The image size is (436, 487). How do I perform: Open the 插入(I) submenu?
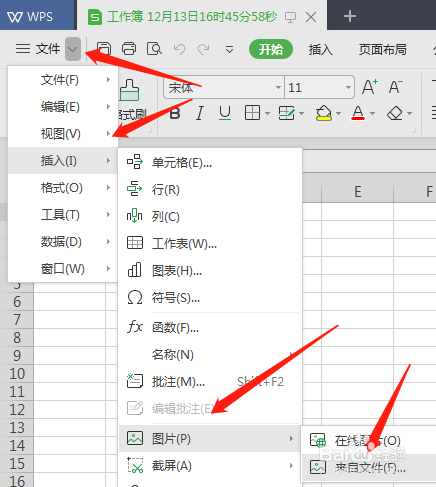click(63, 161)
